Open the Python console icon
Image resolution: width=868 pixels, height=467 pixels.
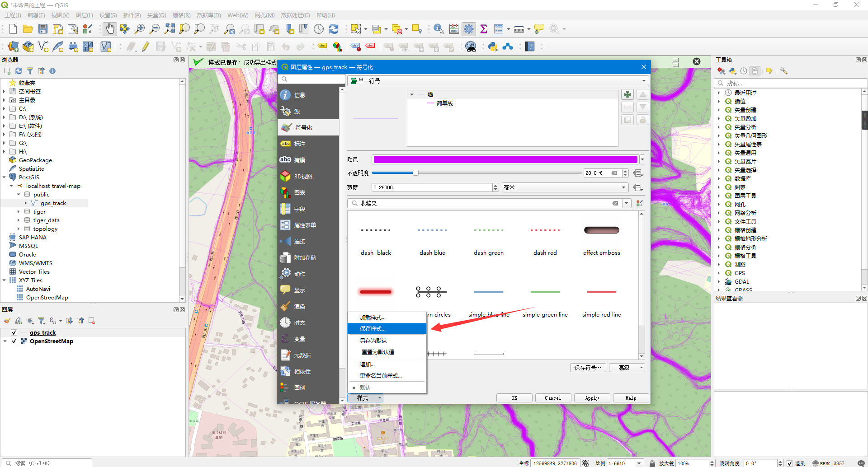pos(493,47)
